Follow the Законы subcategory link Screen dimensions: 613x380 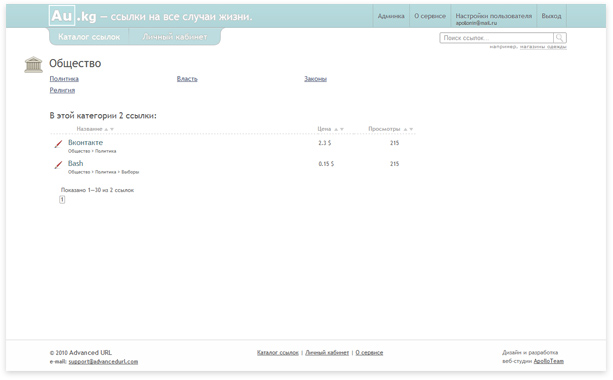pos(315,79)
